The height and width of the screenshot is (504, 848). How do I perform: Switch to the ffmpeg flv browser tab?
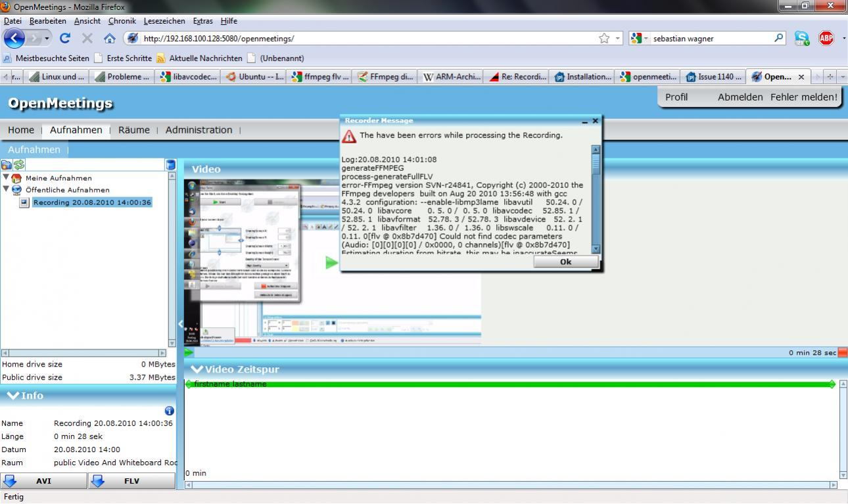(x=320, y=77)
